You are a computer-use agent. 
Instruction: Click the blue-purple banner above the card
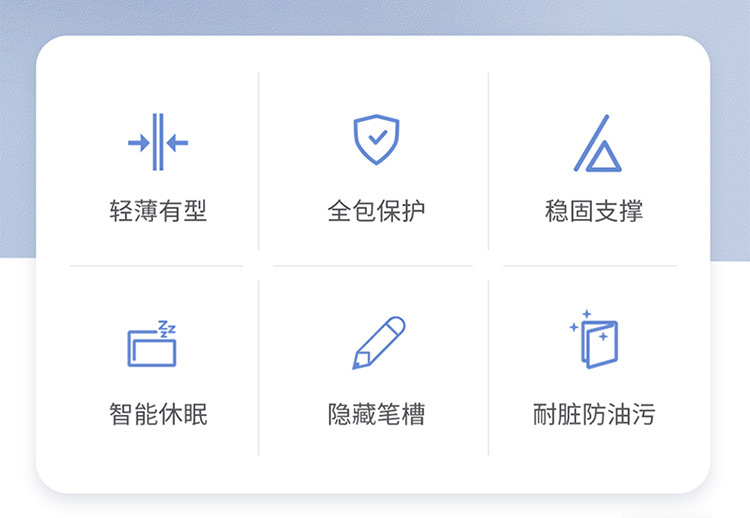point(375,17)
